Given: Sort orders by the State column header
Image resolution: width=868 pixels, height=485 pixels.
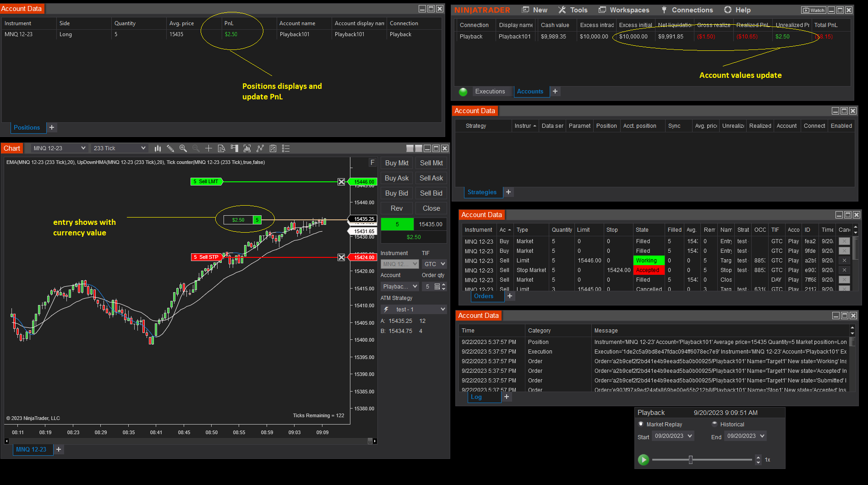Looking at the screenshot, I should (649, 230).
